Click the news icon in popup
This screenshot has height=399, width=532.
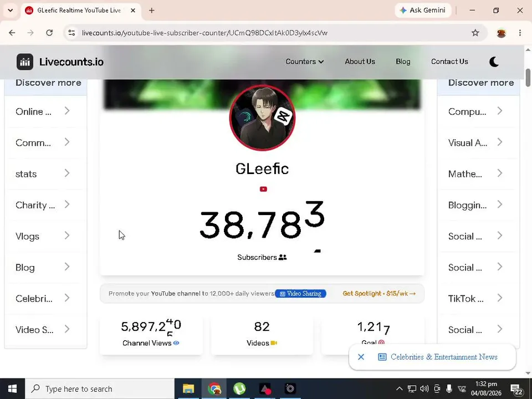click(382, 357)
